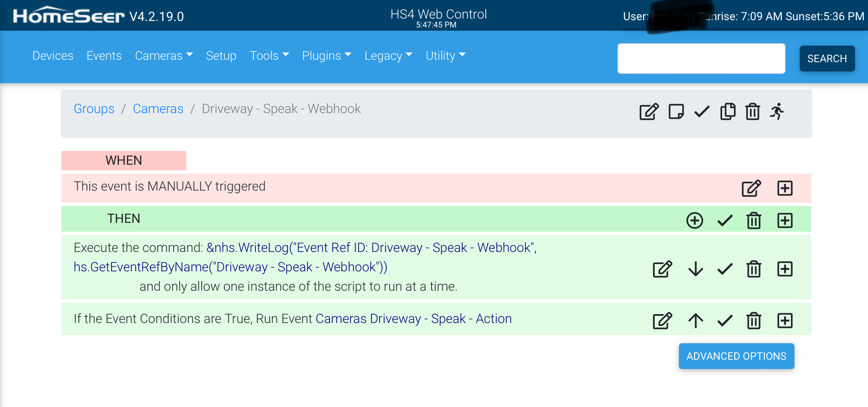Click the SEARCH button

point(827,59)
